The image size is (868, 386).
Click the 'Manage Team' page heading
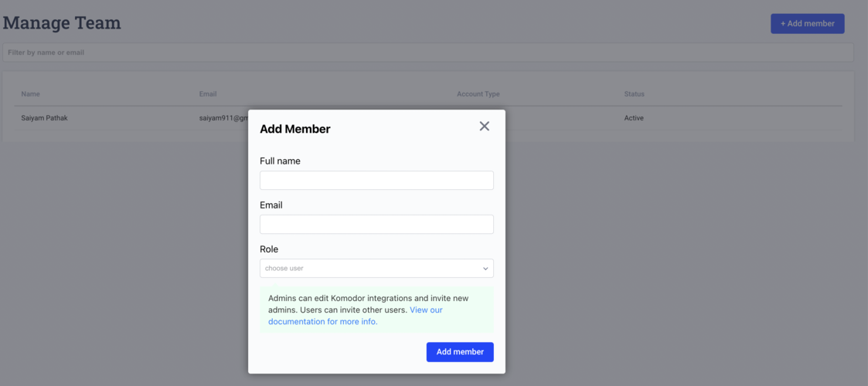(62, 23)
